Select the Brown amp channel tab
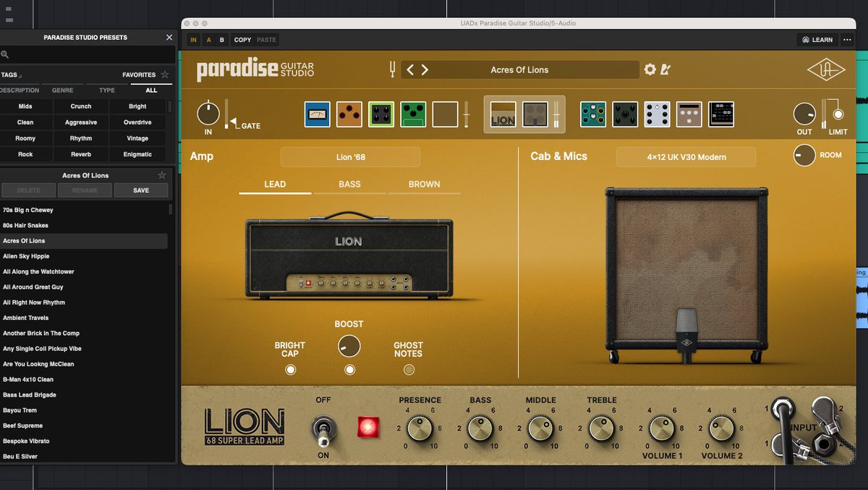Screen dimensions: 868x490 pos(425,184)
